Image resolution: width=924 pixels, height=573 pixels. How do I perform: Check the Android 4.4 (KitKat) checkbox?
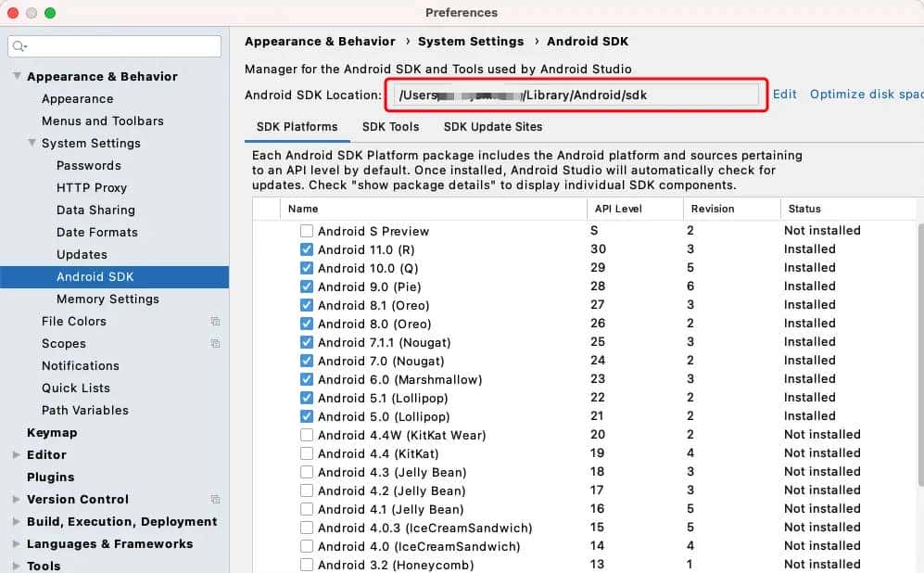click(307, 453)
